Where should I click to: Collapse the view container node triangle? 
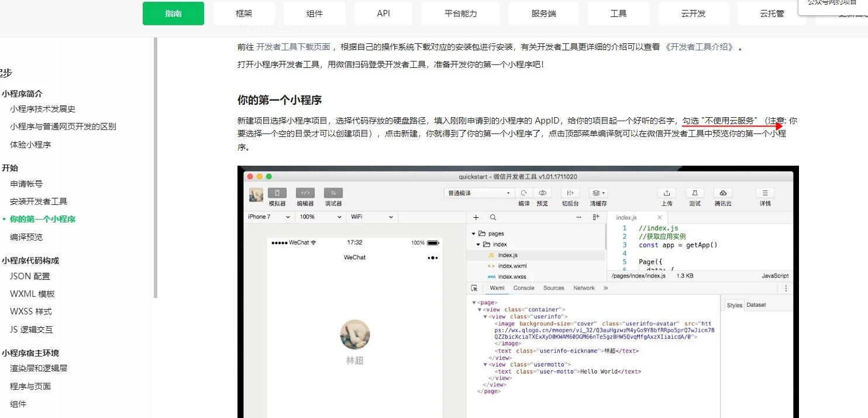[480, 309]
